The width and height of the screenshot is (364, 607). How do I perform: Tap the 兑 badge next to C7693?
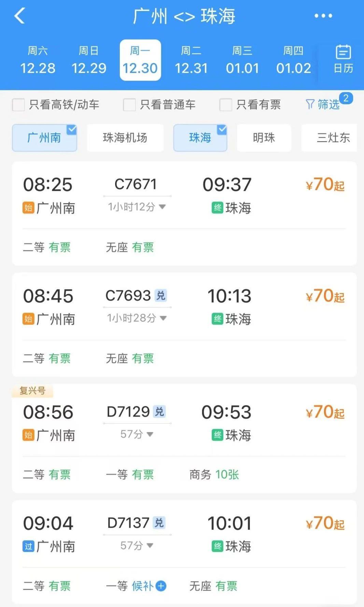(160, 296)
